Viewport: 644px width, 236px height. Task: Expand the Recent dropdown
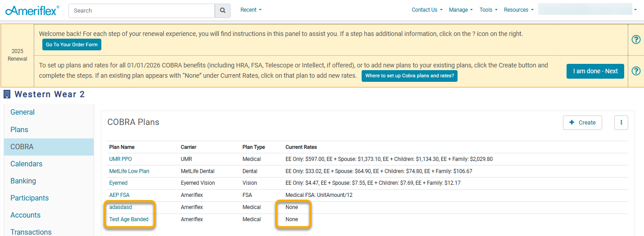[251, 10]
